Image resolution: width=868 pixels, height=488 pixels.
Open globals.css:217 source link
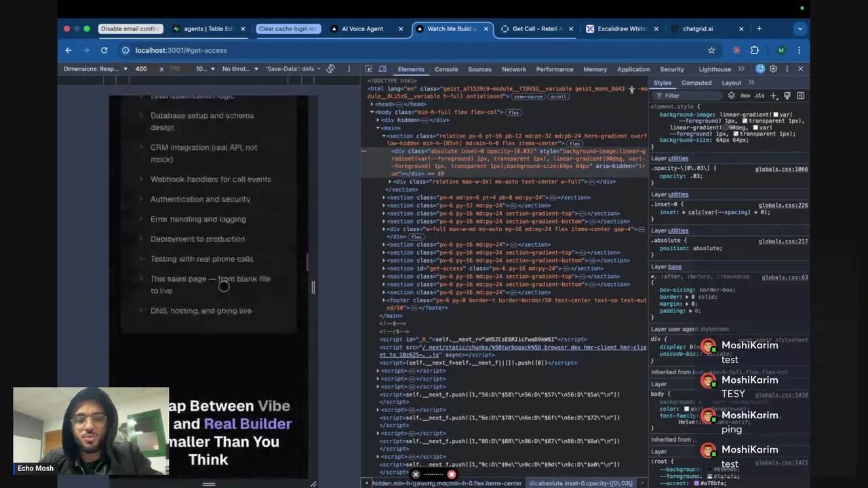pyautogui.click(x=783, y=241)
